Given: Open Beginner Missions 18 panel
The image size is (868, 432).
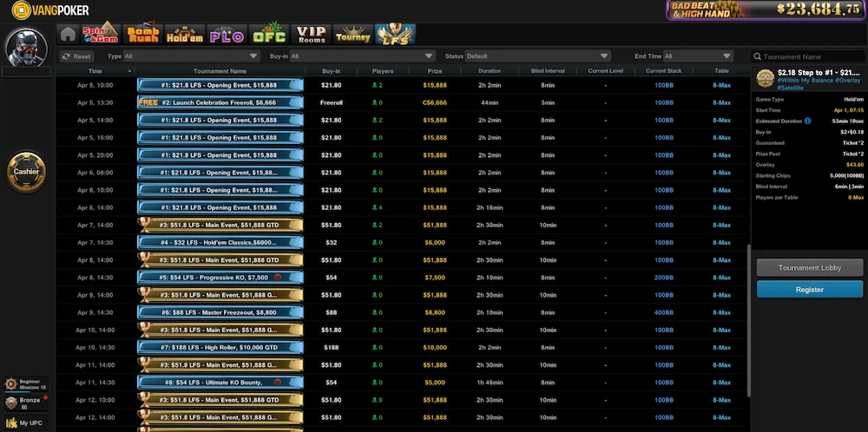Looking at the screenshot, I should click(x=25, y=384).
